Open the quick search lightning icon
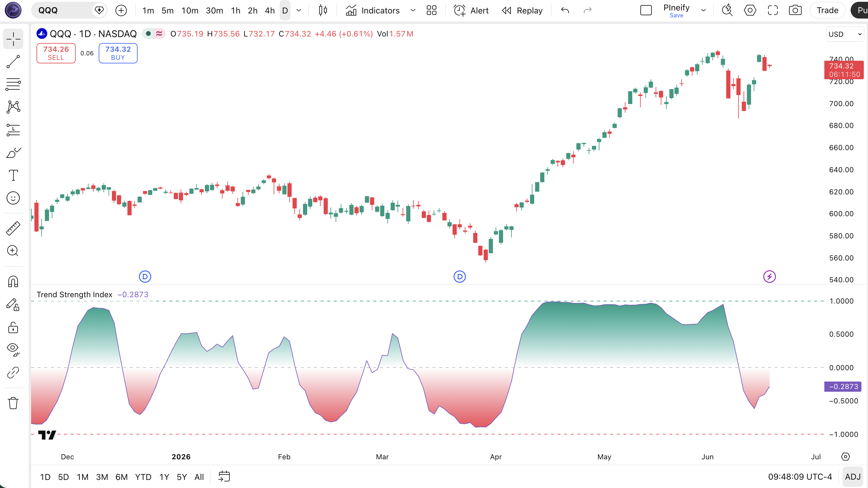 pos(727,10)
